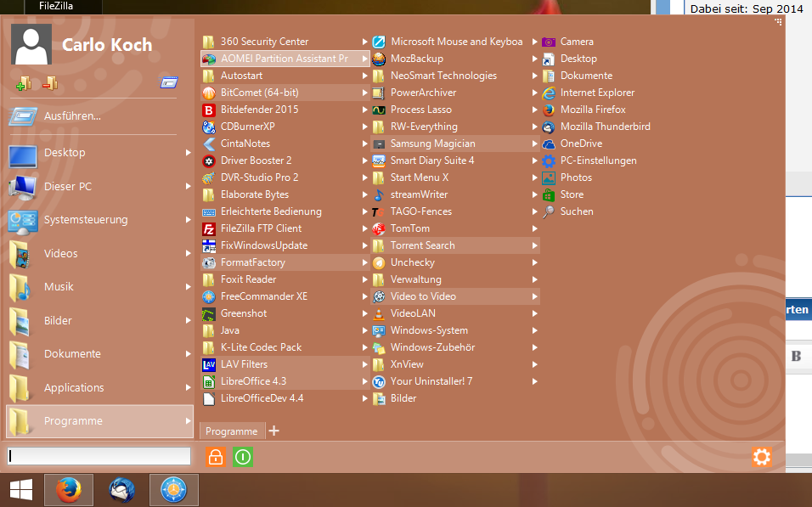Click the user avatar picture
This screenshot has width=812, height=507.
(31, 44)
